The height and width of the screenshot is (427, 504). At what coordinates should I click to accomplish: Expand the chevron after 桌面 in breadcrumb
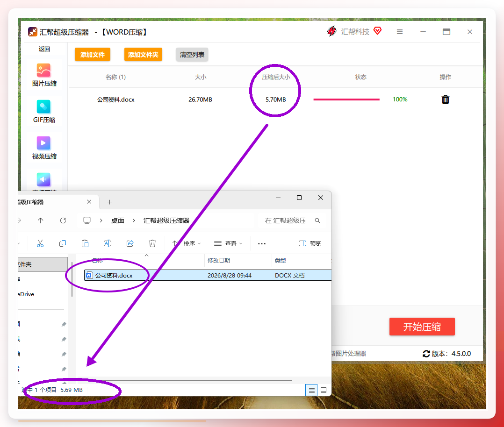(x=134, y=221)
